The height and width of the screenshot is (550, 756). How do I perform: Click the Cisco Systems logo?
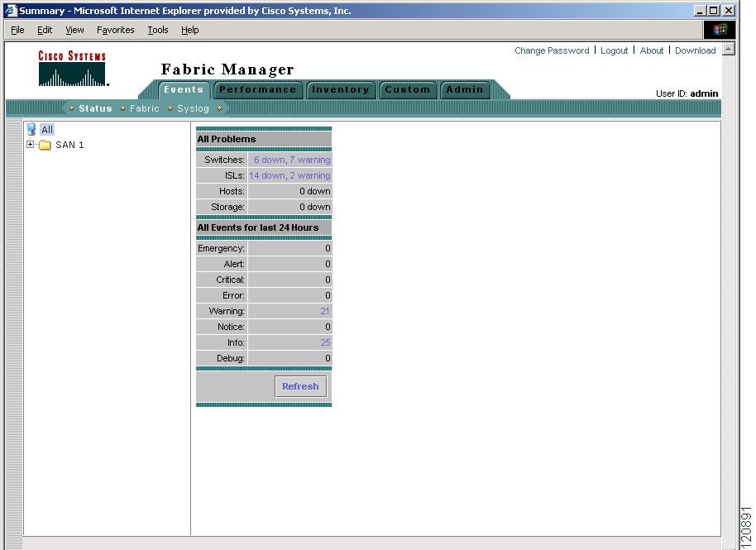[73, 70]
